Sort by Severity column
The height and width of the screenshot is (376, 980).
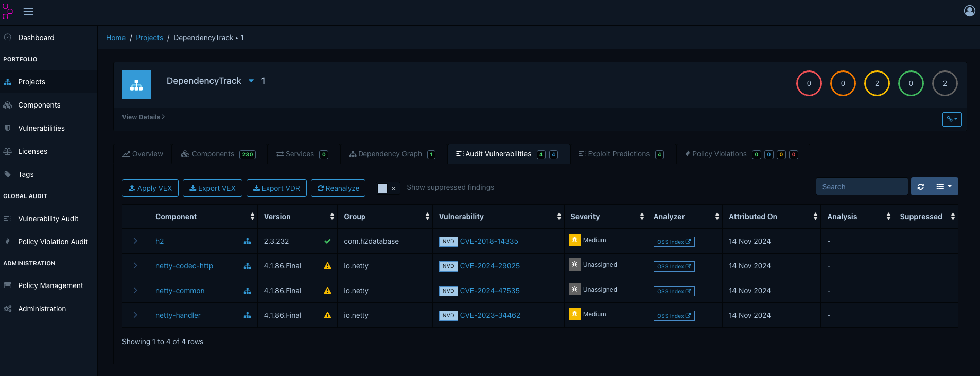point(606,217)
